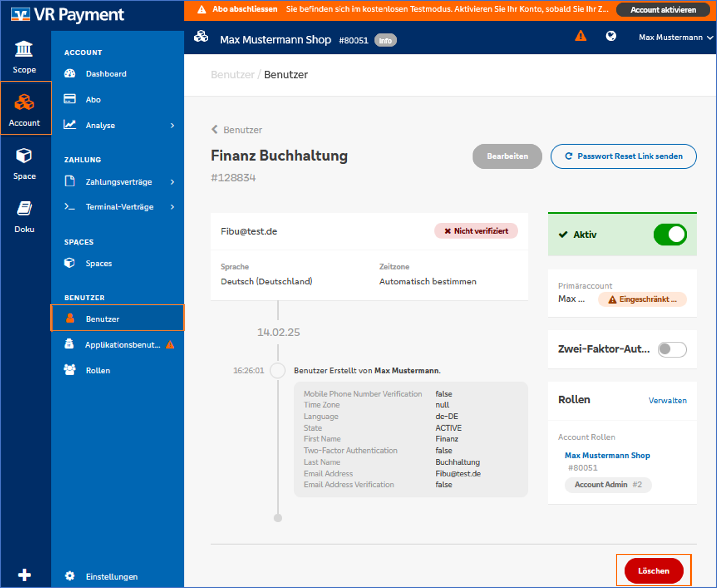Click the user ID #128834
This screenshot has width=717, height=588.
(233, 178)
